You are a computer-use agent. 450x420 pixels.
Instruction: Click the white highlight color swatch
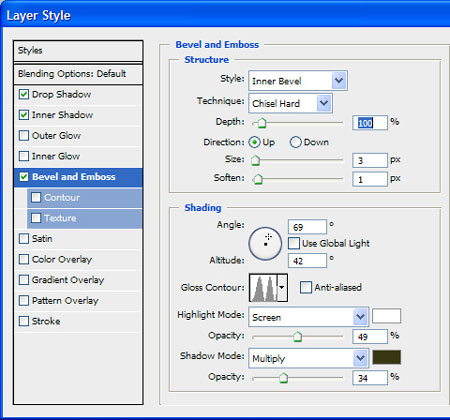(386, 316)
